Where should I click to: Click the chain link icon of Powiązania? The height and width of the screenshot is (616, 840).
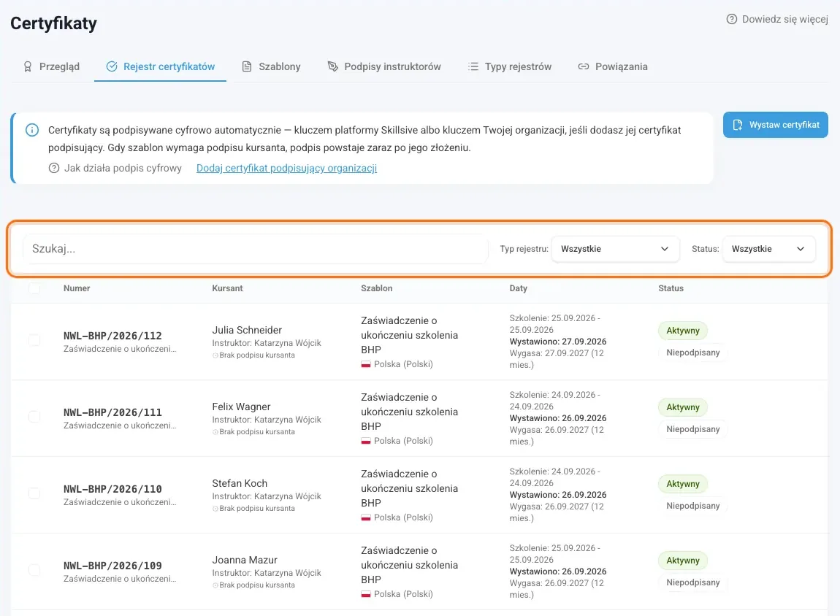click(x=584, y=66)
